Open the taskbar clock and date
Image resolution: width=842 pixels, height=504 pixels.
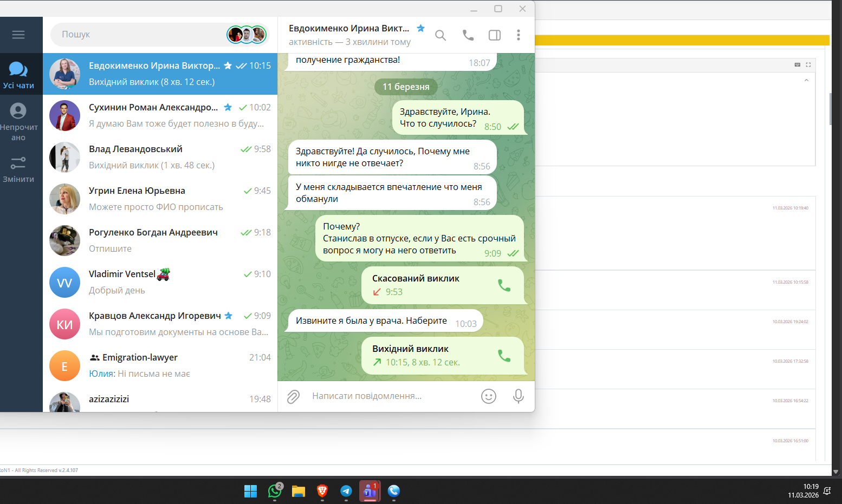(803, 491)
